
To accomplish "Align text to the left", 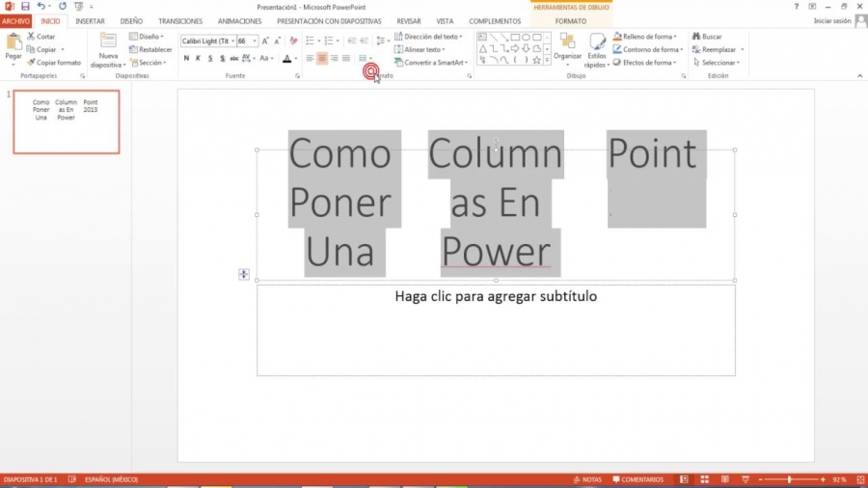I will click(x=310, y=58).
